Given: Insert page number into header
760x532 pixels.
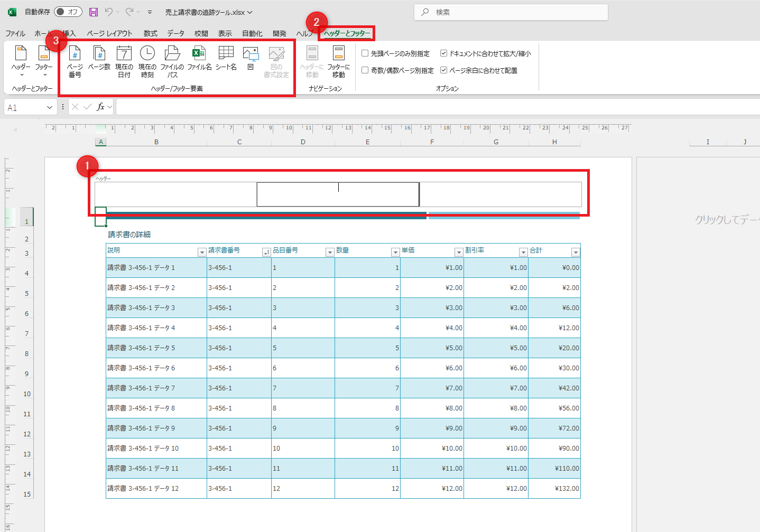Looking at the screenshot, I should 75,62.
